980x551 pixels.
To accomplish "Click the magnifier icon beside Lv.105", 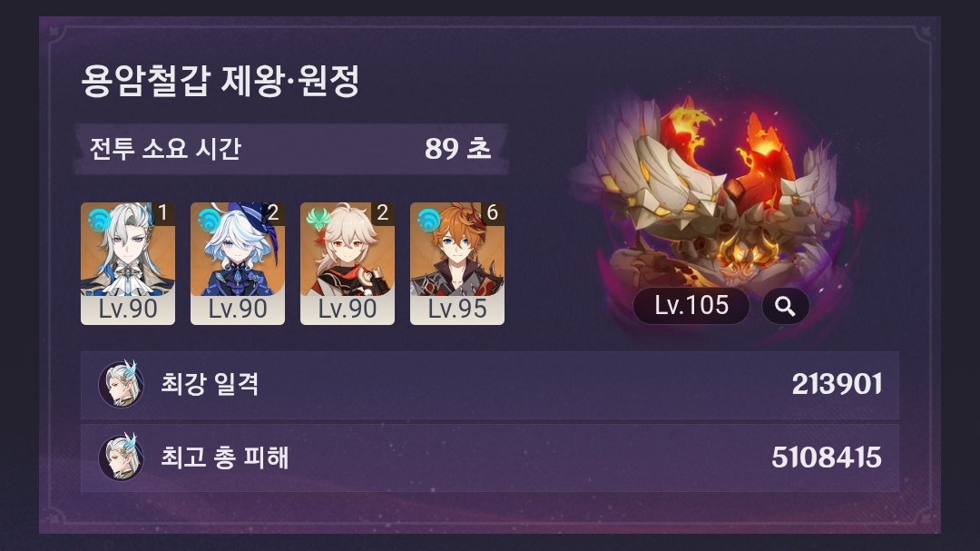I will click(x=786, y=307).
